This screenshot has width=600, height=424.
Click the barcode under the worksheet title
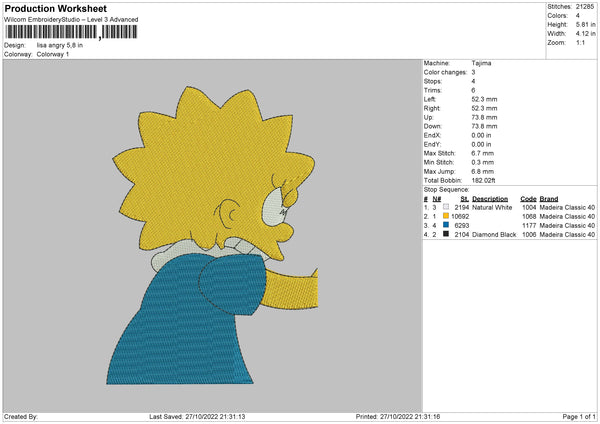pyautogui.click(x=71, y=32)
